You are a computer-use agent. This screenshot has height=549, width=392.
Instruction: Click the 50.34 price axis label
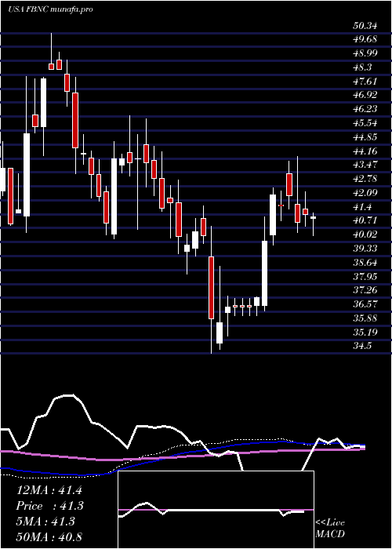364,26
